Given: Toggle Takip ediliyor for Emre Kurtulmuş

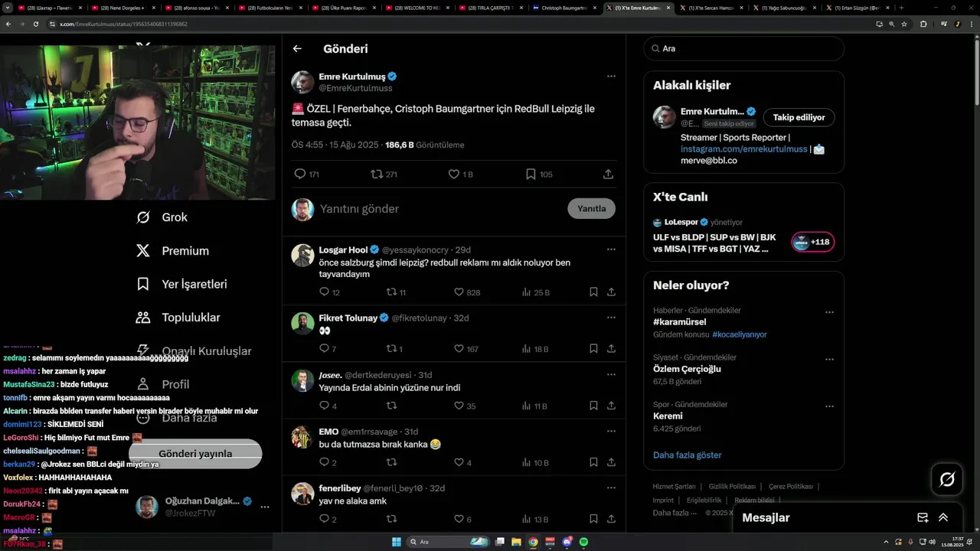Looking at the screenshot, I should (799, 117).
